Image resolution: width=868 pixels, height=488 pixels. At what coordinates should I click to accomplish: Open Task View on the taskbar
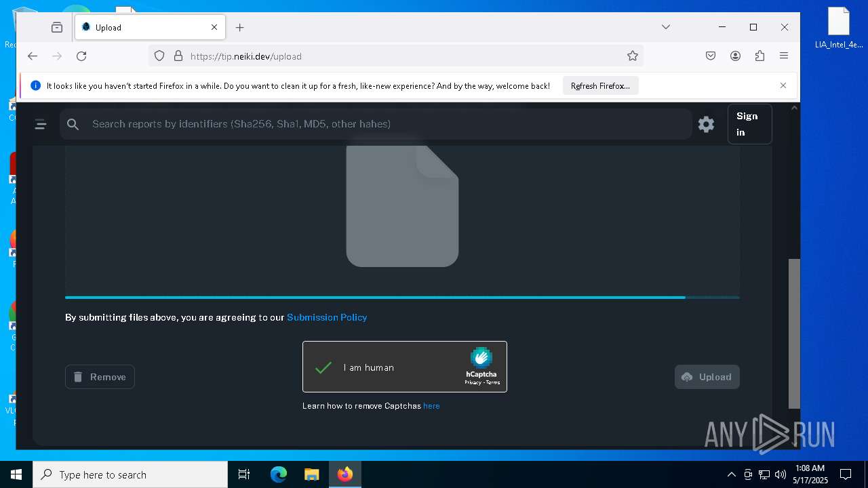(244, 474)
